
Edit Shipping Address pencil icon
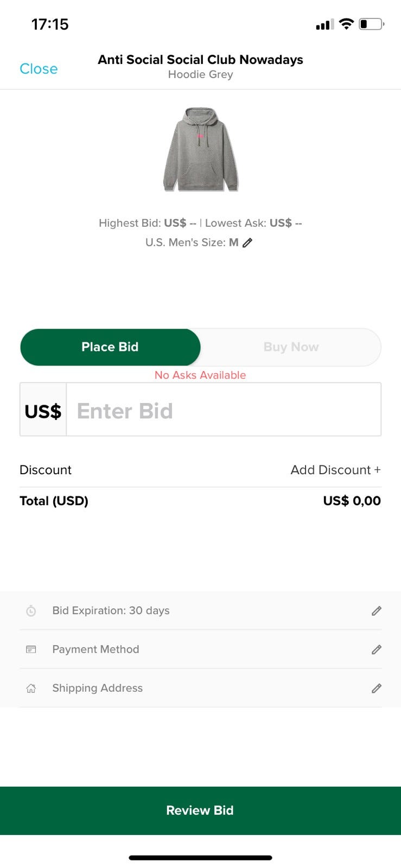coord(377,688)
